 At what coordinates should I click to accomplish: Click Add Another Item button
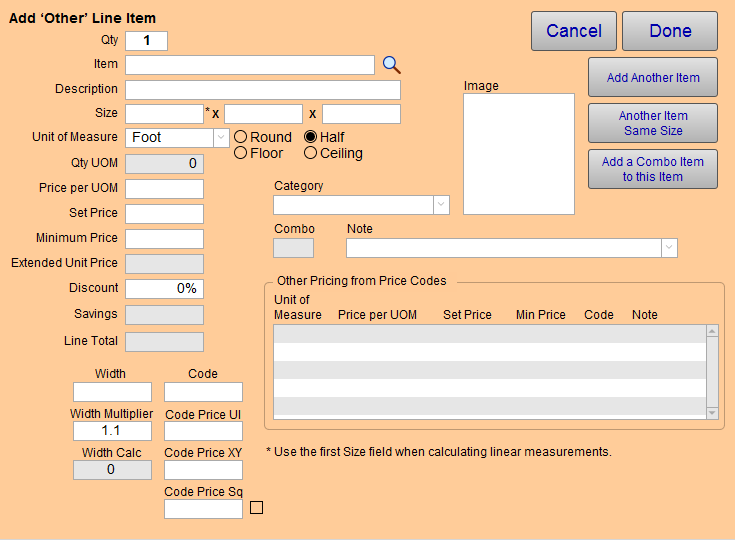click(653, 77)
